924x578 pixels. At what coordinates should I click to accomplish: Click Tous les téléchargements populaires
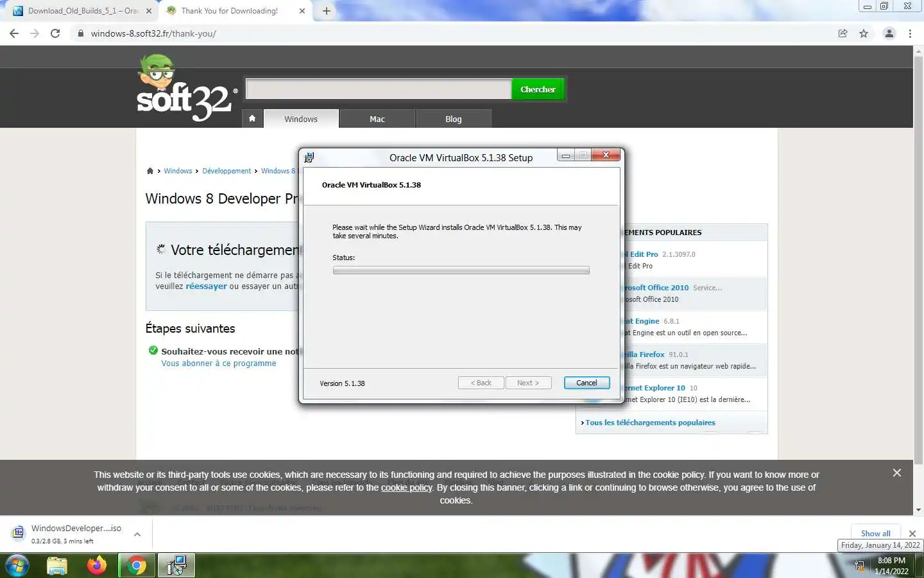click(650, 423)
